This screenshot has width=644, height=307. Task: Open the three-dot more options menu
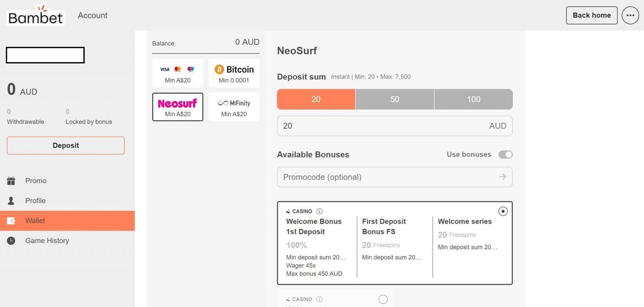click(x=630, y=15)
